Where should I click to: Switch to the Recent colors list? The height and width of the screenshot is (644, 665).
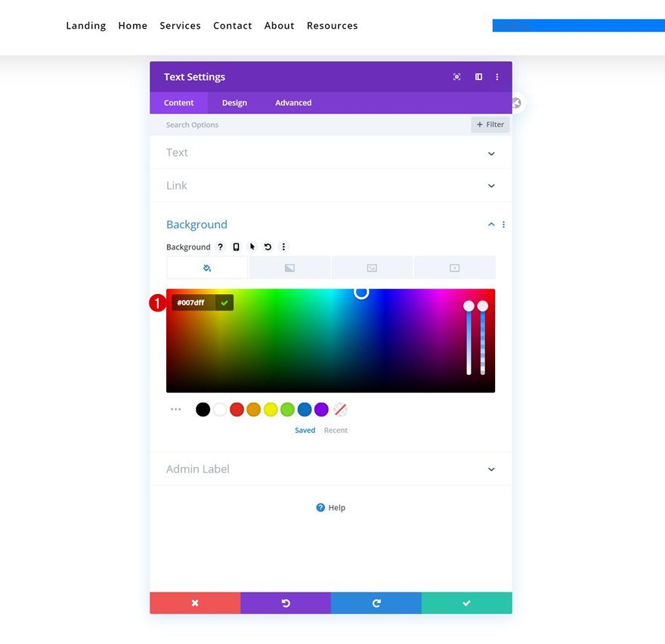(336, 429)
